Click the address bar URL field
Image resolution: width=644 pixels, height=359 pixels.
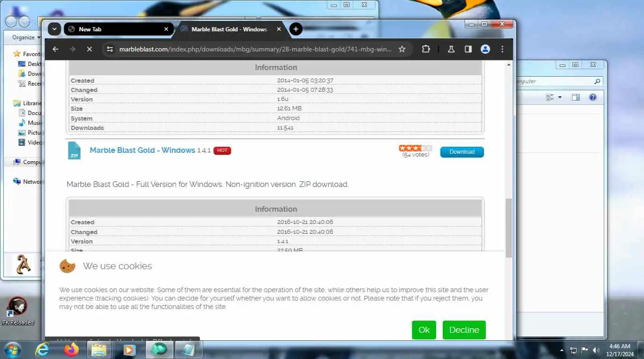[x=255, y=49]
